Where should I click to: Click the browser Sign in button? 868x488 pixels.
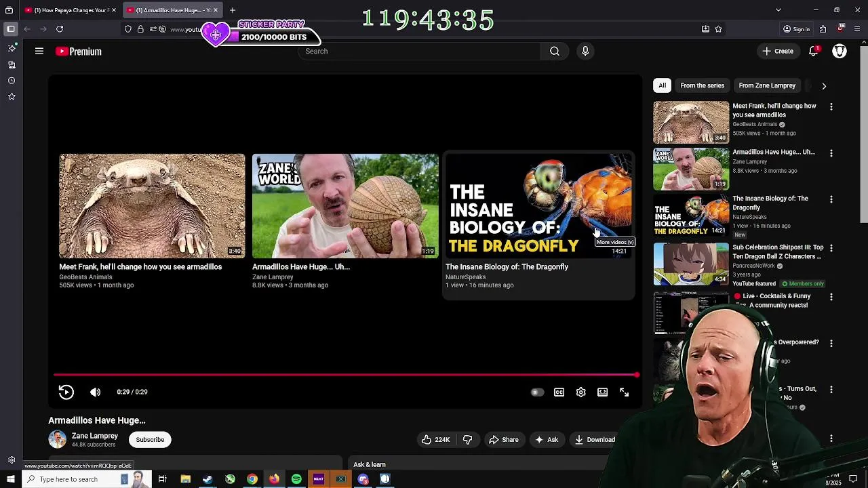click(796, 29)
